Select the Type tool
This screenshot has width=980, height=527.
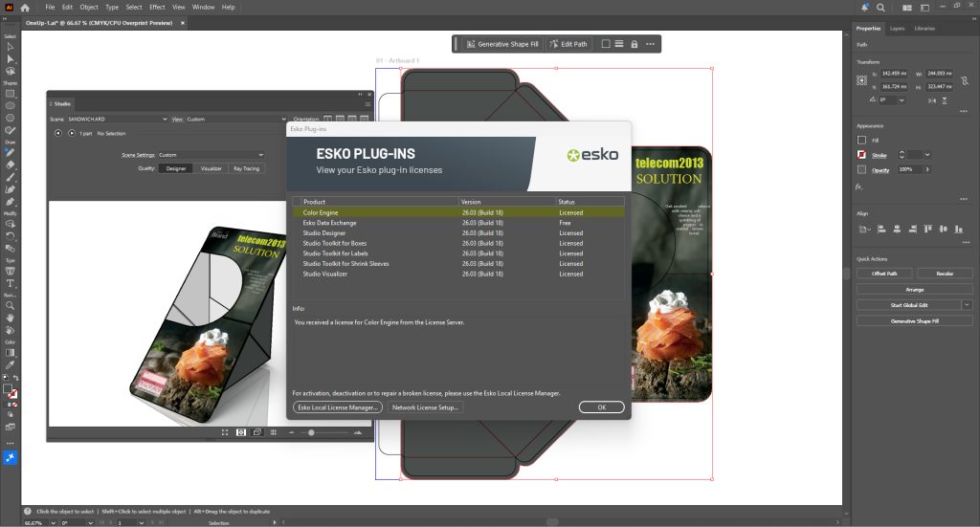(x=10, y=283)
